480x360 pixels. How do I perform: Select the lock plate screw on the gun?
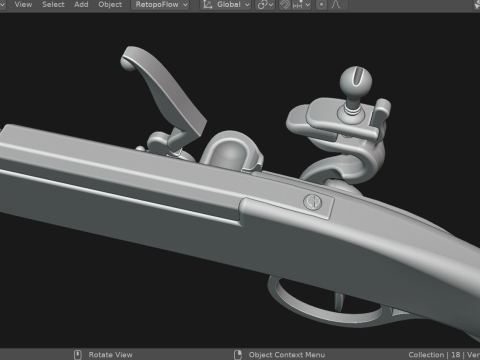[x=313, y=202]
